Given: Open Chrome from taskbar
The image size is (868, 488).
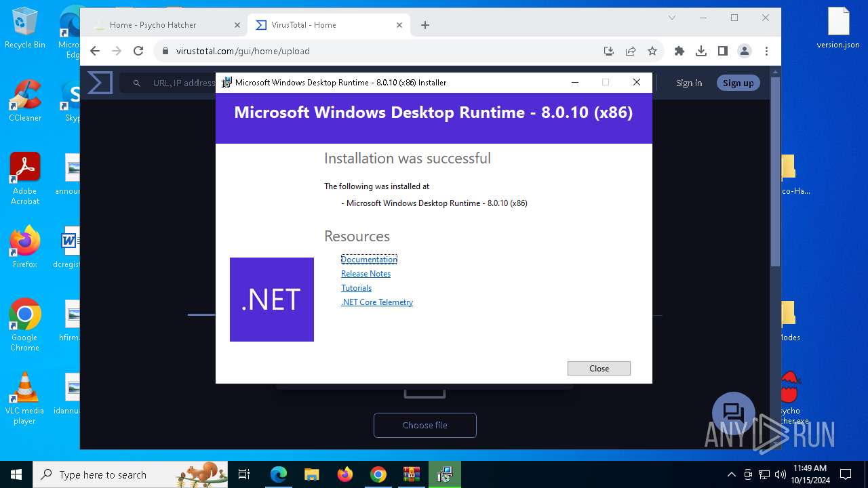Looking at the screenshot, I should pyautogui.click(x=378, y=474).
